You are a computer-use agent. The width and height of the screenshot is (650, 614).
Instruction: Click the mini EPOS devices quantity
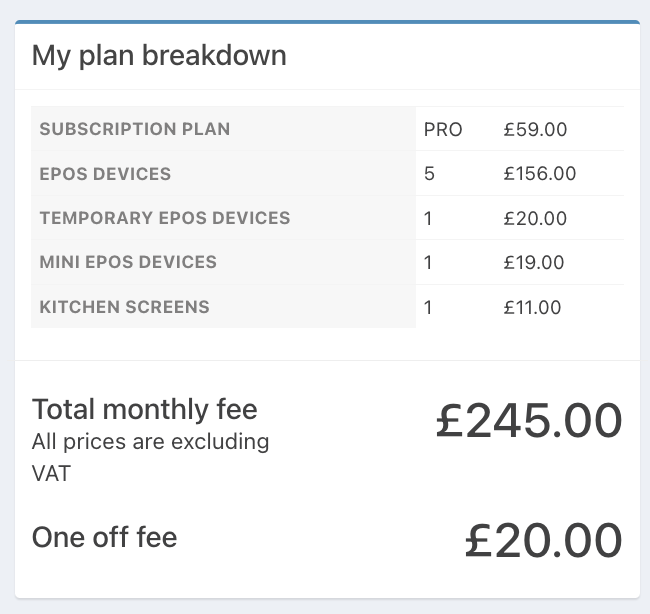tap(428, 263)
